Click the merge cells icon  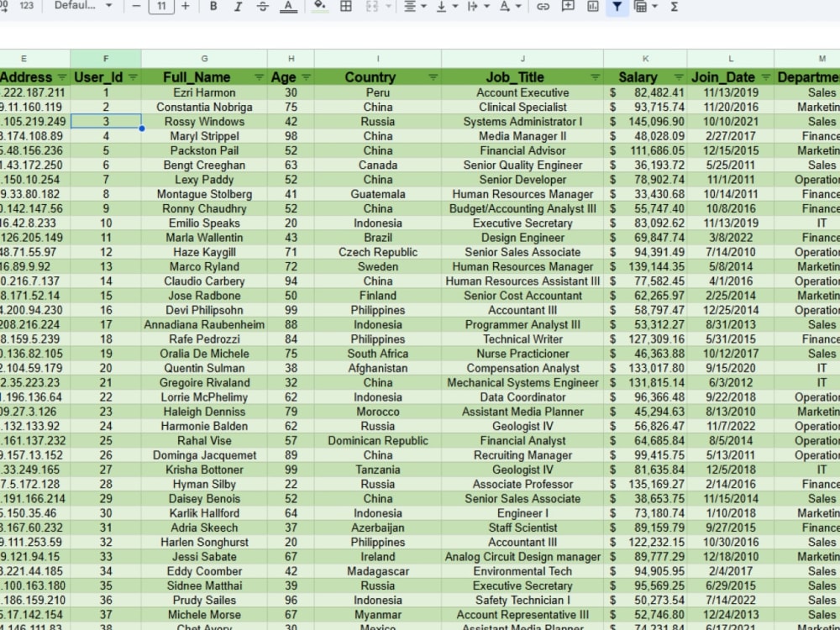[372, 7]
